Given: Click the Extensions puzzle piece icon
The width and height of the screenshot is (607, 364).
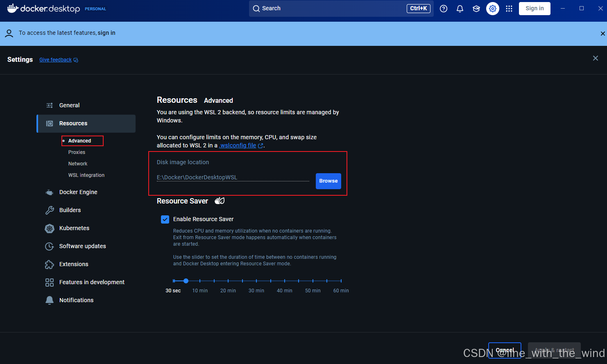Looking at the screenshot, I should pyautogui.click(x=50, y=265).
